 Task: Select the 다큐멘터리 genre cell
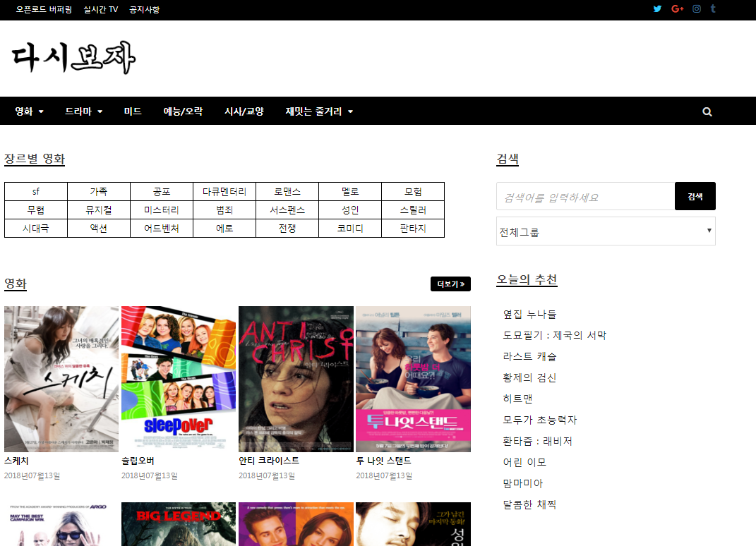click(x=224, y=191)
